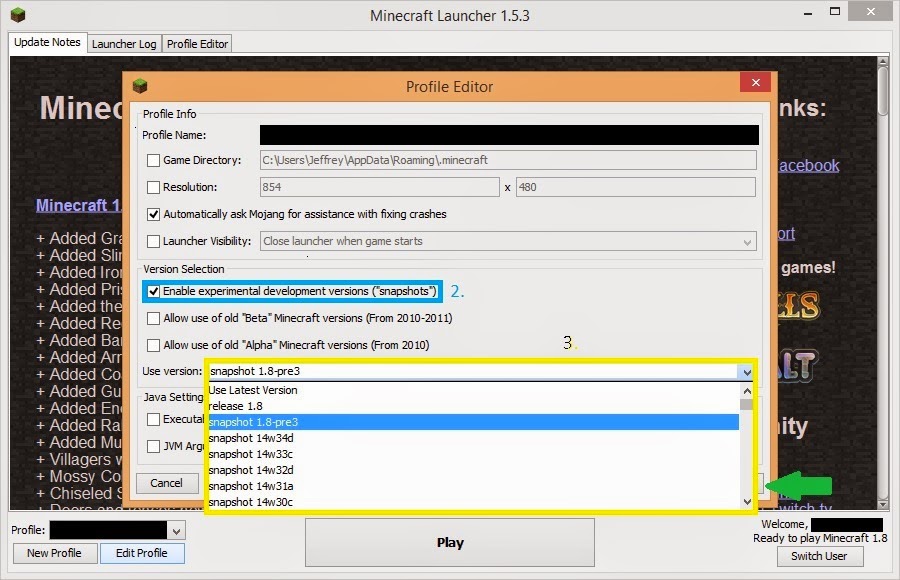Click the version list scrollbar thumb
Viewport: 900px width, 580px height.
click(746, 404)
